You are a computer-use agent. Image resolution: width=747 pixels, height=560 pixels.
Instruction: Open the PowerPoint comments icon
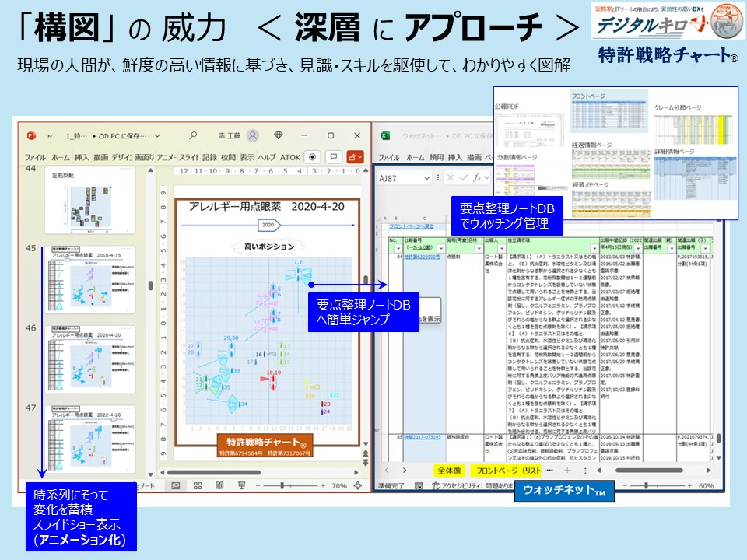tap(335, 156)
